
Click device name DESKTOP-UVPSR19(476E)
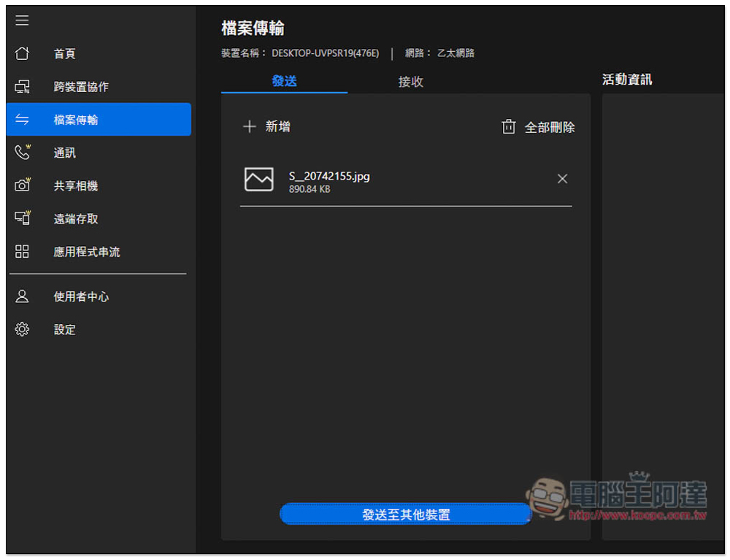(325, 53)
